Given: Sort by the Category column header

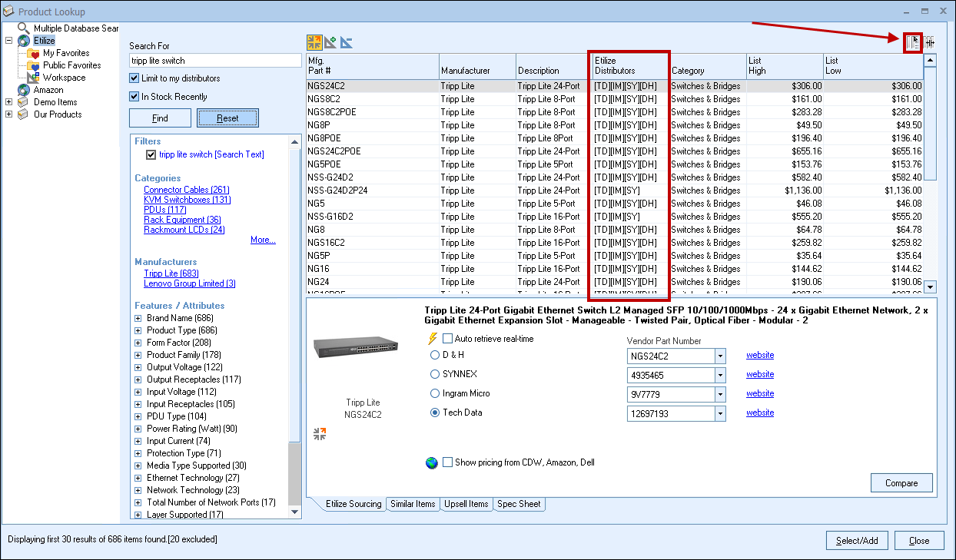Looking at the screenshot, I should pyautogui.click(x=708, y=66).
